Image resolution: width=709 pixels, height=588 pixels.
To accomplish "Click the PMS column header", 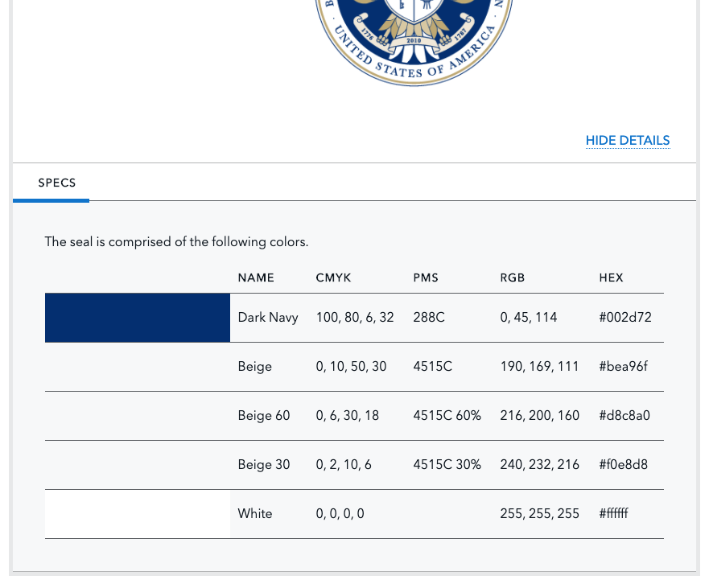I will click(x=426, y=278).
